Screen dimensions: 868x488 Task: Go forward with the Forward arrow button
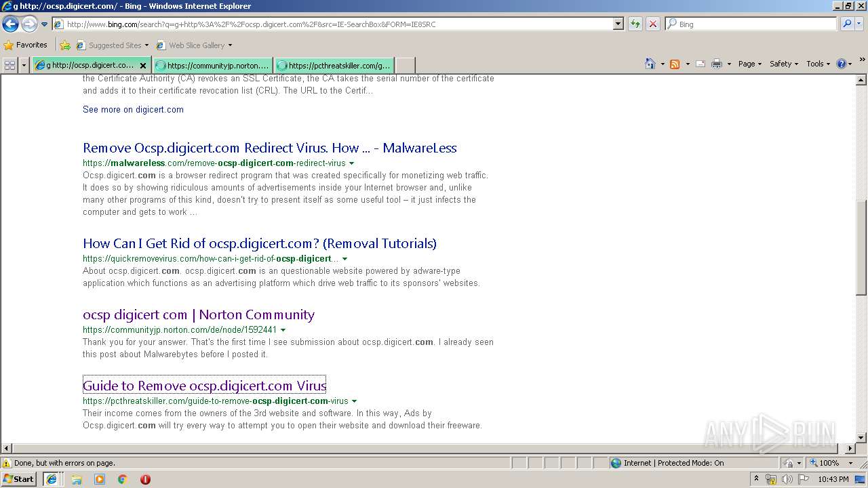point(29,24)
